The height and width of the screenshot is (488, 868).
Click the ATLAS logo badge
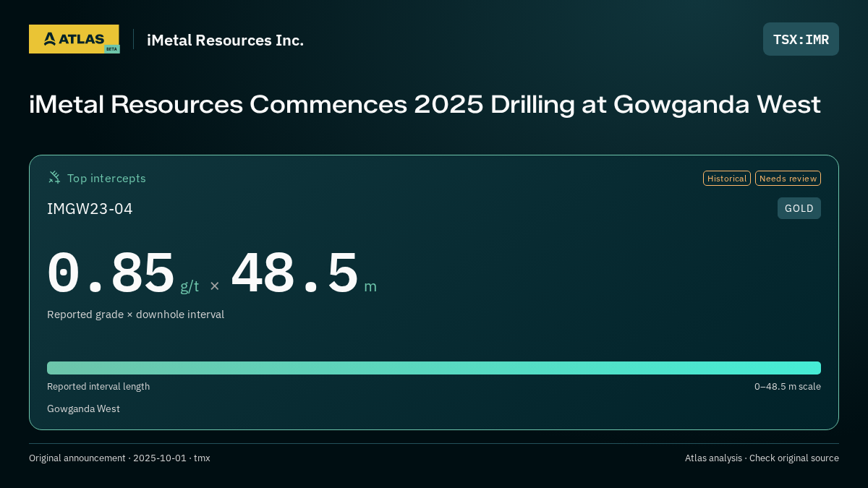point(74,39)
